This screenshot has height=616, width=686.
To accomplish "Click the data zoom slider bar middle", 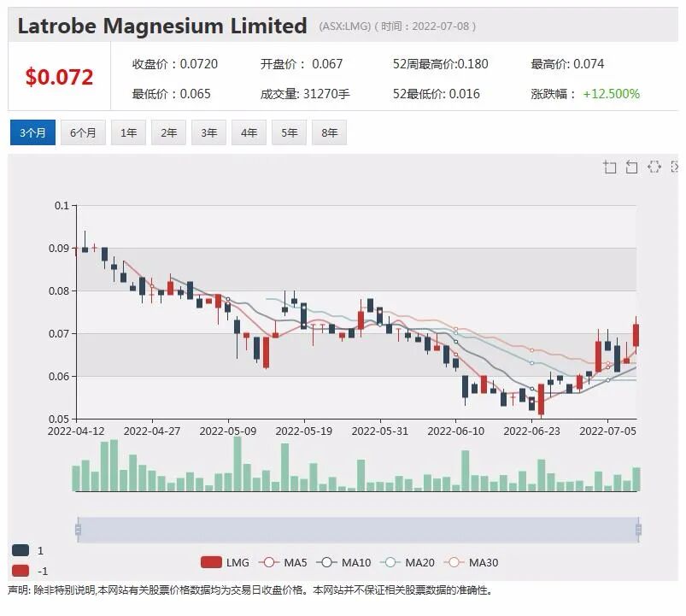I will click(x=358, y=530).
